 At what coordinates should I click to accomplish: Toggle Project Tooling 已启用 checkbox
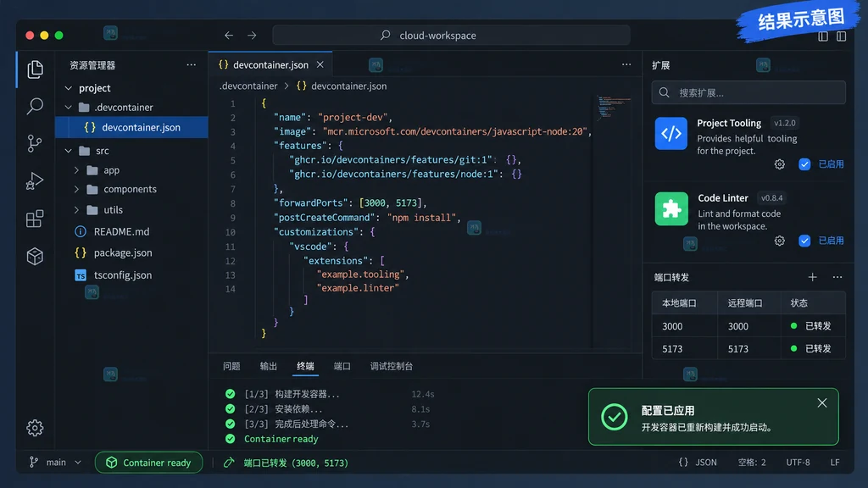point(804,164)
